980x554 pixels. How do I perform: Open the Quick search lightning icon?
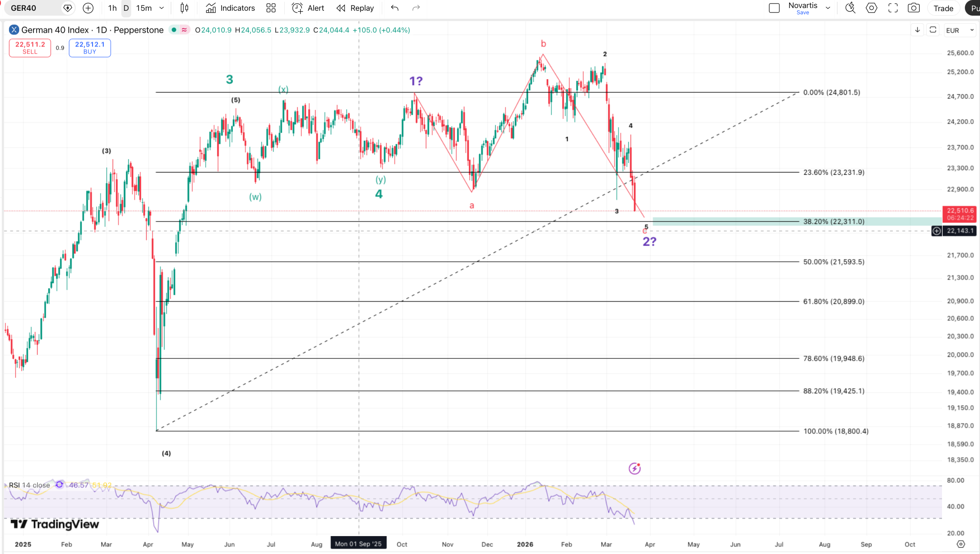click(x=850, y=8)
